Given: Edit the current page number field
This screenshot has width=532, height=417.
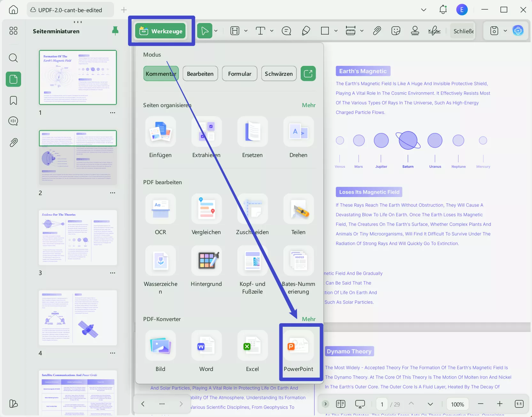Looking at the screenshot, I should tap(382, 404).
